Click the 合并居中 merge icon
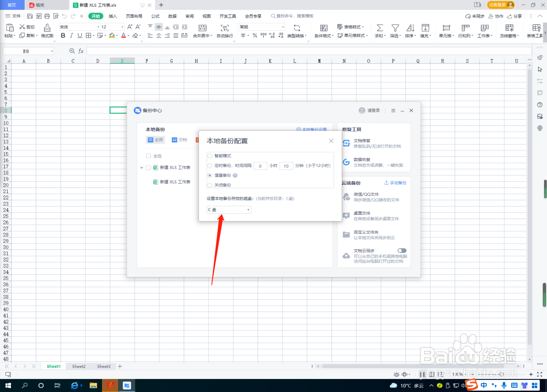Image resolution: width=547 pixels, height=392 pixels. pos(203,28)
